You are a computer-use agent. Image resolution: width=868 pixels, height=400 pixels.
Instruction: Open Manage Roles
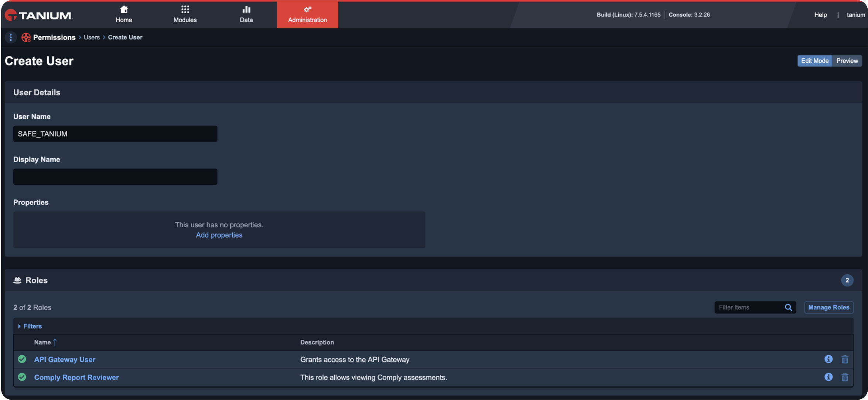828,307
